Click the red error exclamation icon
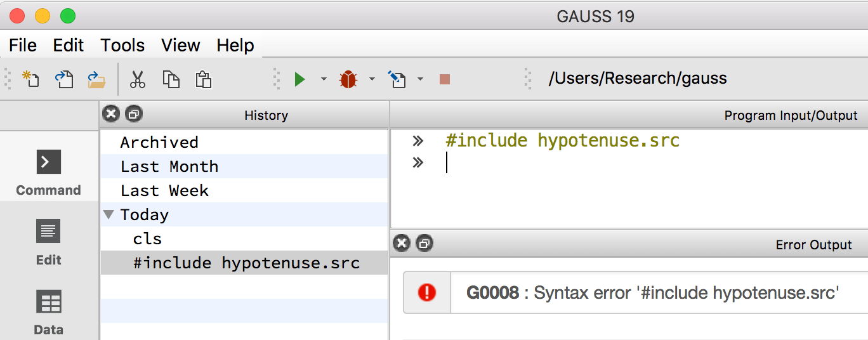This screenshot has width=868, height=340. [x=427, y=292]
